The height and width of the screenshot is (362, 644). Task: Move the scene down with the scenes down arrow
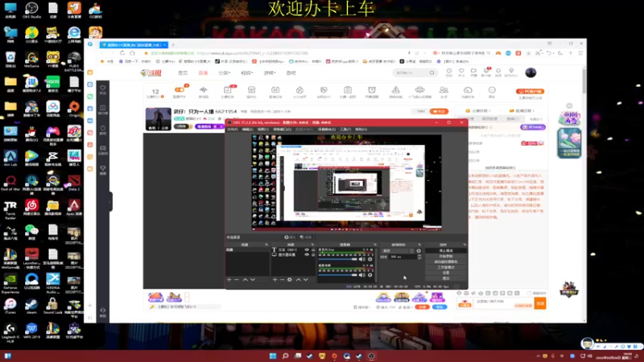click(x=253, y=279)
